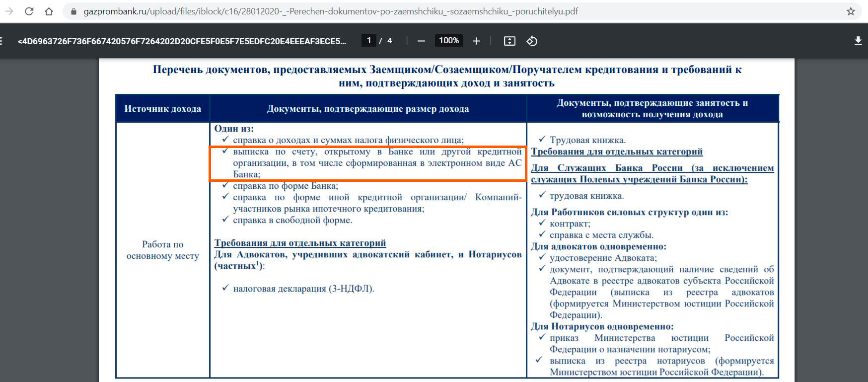Image resolution: width=868 pixels, height=382 pixels.
Task: Click the 'справка по форме Банка' line
Action: point(286,186)
